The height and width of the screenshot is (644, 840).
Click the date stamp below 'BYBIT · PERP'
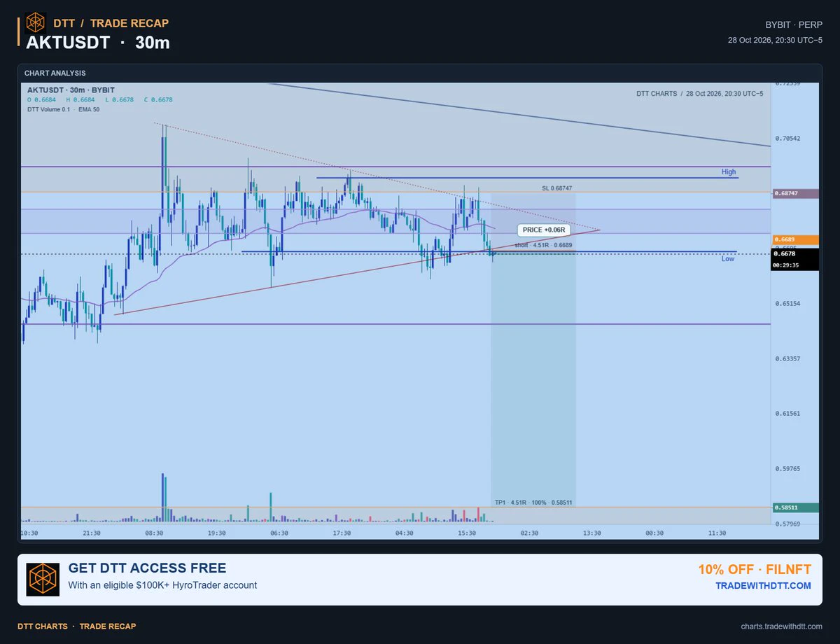776,40
